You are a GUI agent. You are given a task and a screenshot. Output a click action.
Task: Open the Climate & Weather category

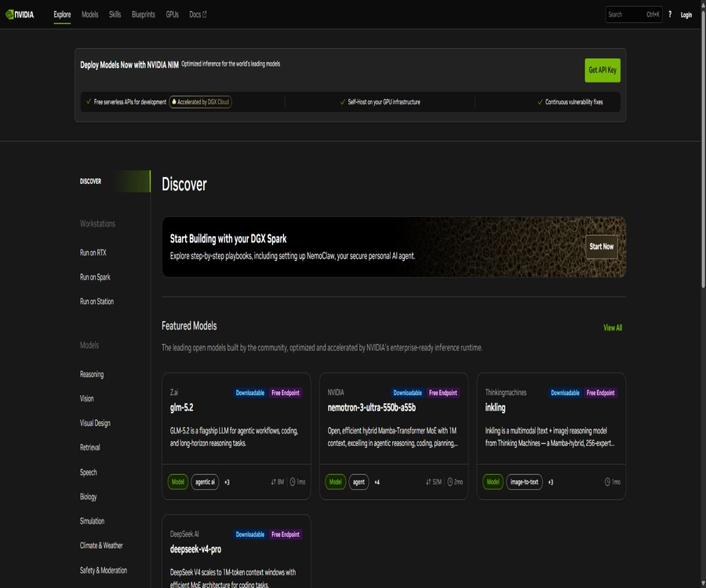tap(101, 545)
